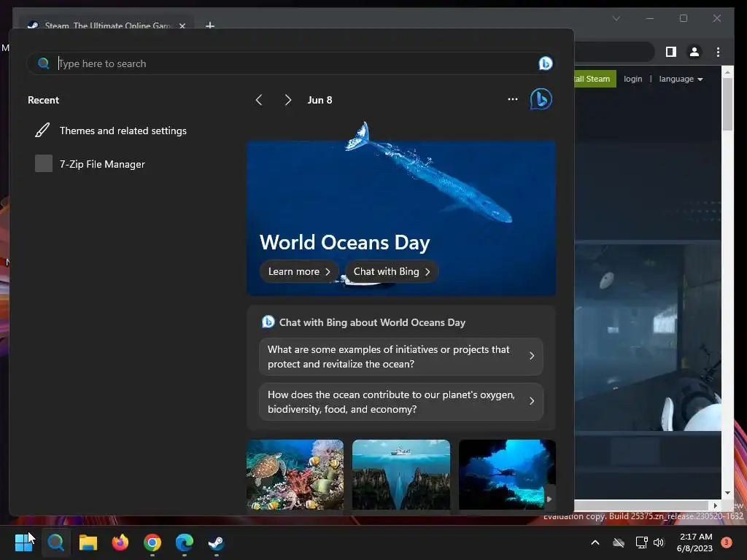Open the language dropdown on Steam page
747x560 pixels.
coord(681,79)
